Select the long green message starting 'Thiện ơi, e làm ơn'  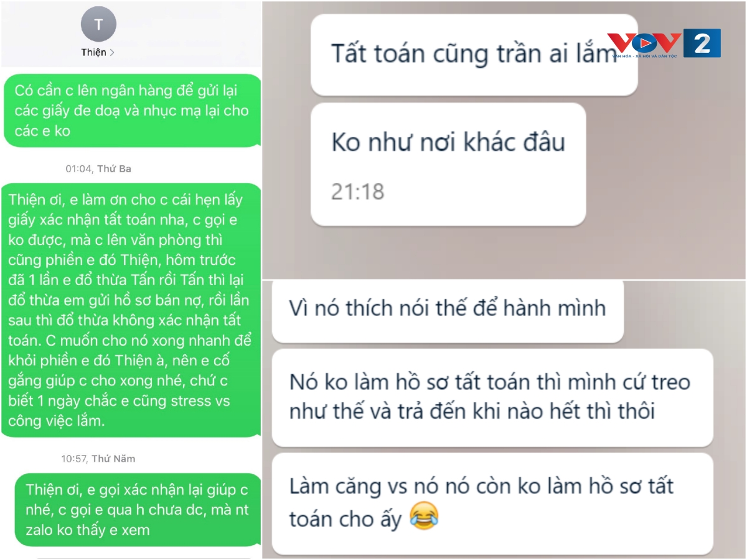131,310
